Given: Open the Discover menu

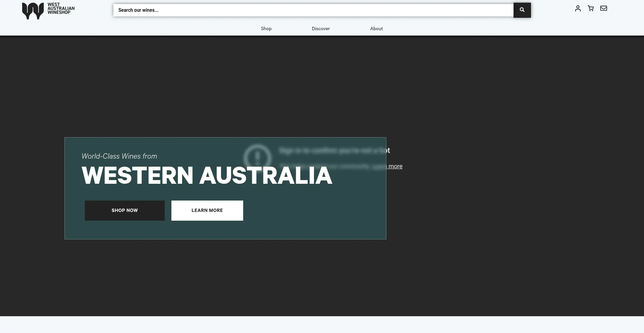Looking at the screenshot, I should coord(321,29).
